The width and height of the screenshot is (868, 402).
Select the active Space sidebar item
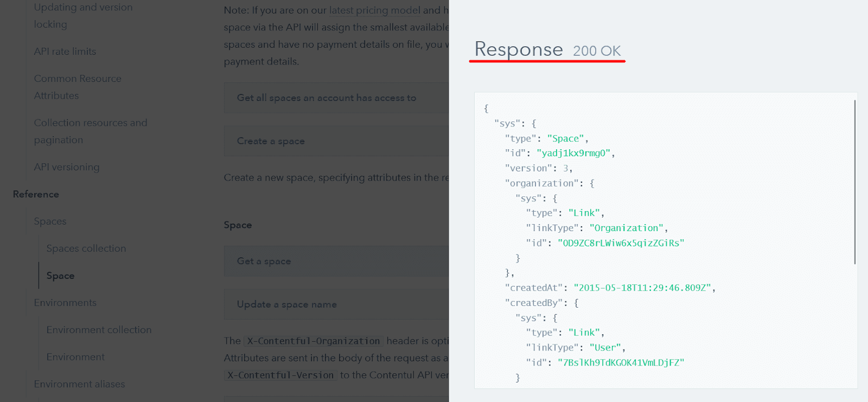pyautogui.click(x=60, y=276)
